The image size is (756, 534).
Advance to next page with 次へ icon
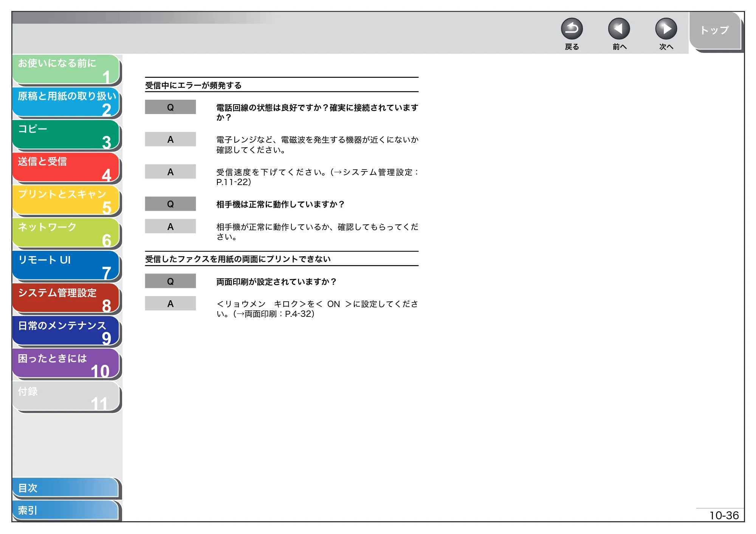(x=666, y=29)
